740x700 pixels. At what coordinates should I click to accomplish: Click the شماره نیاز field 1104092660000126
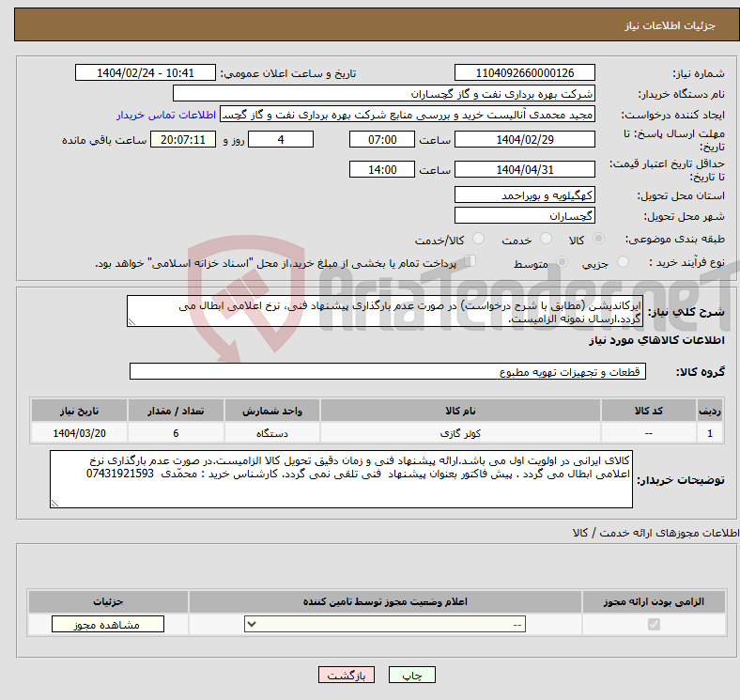[x=524, y=72]
